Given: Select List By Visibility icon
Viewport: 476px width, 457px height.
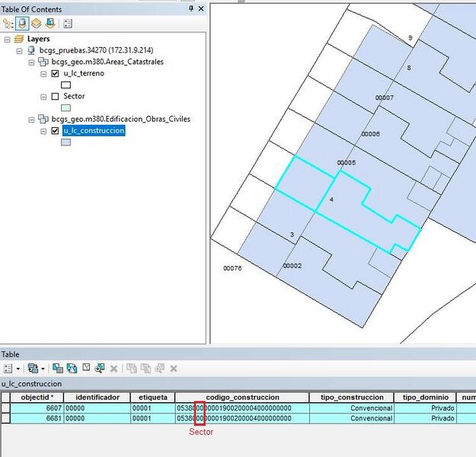Looking at the screenshot, I should coord(37,24).
